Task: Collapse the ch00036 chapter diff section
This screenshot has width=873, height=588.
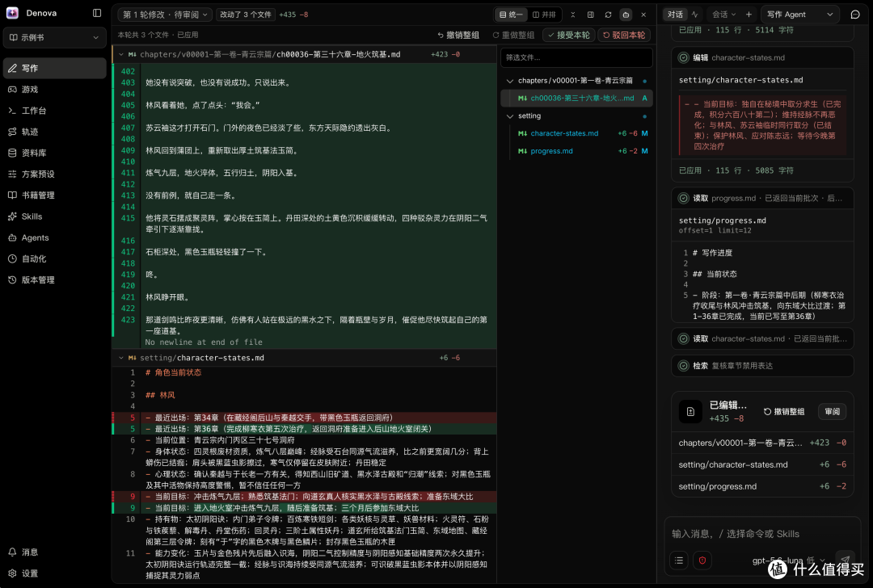Action: (120, 54)
